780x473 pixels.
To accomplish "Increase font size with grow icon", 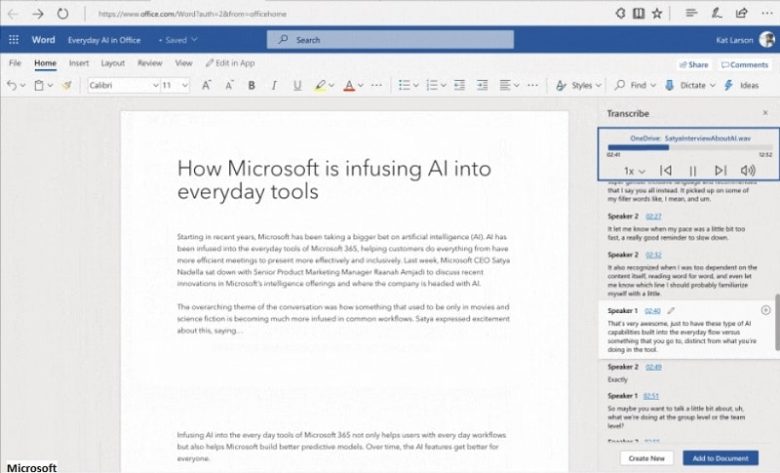I will tap(206, 86).
